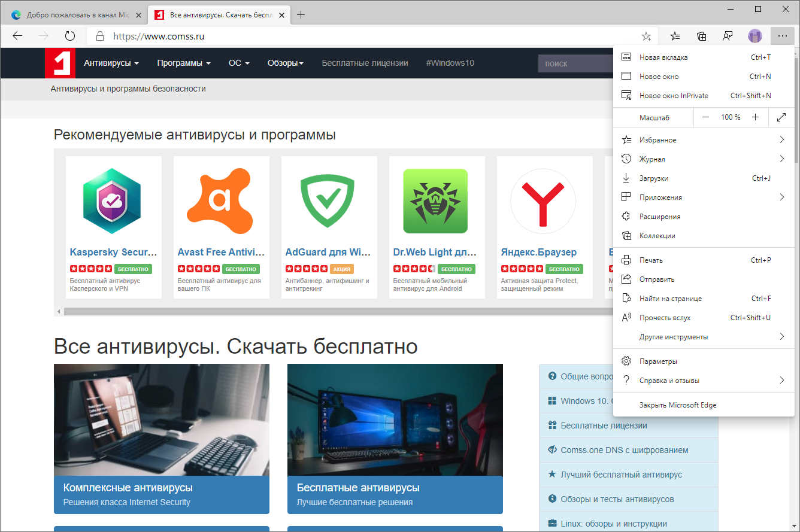This screenshot has width=800, height=532.
Task: Close the Microsoft Edge welcome tab
Action: [x=138, y=15]
